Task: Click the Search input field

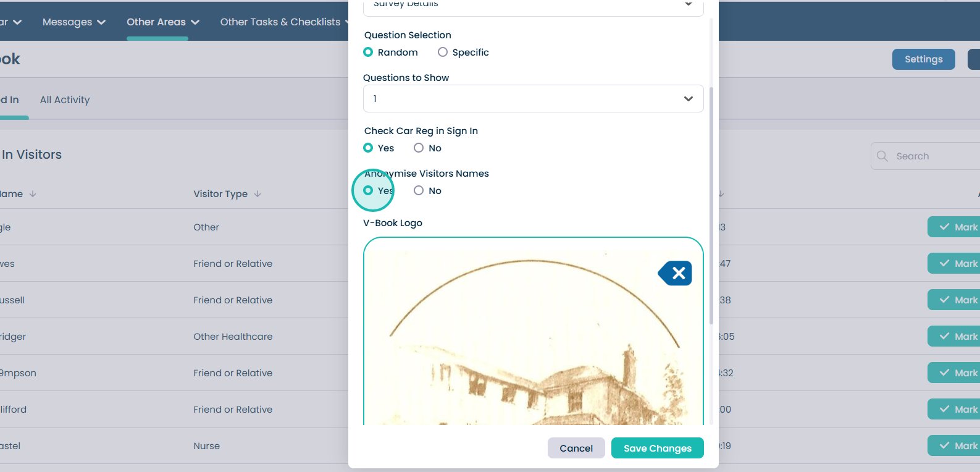Action: pyautogui.click(x=925, y=156)
